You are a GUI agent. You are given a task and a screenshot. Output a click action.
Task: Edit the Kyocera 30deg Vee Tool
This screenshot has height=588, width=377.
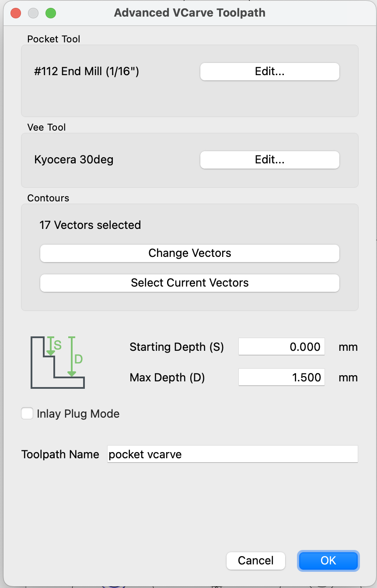(x=269, y=160)
